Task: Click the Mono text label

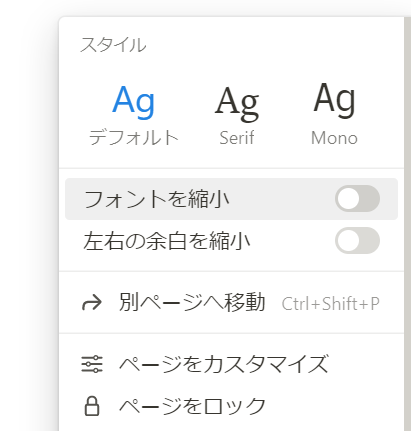Action: [x=334, y=138]
